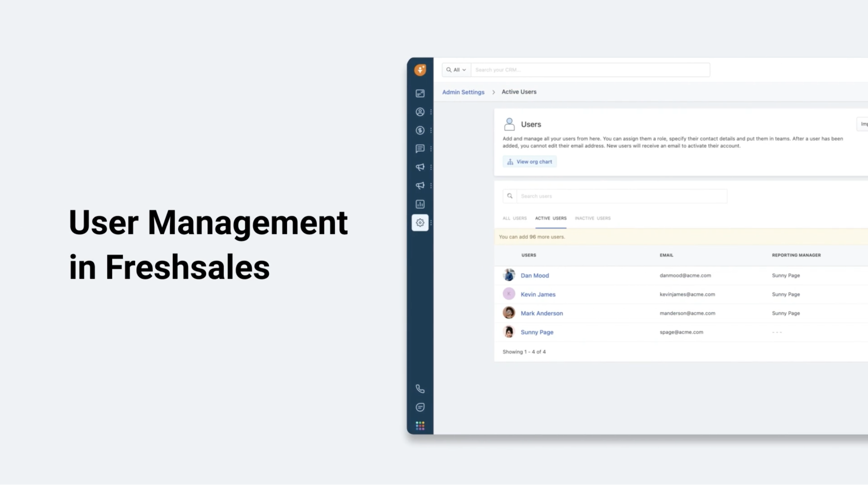Click the Freshworks logo at the sidebar top
The width and height of the screenshot is (868, 485).
[420, 70]
